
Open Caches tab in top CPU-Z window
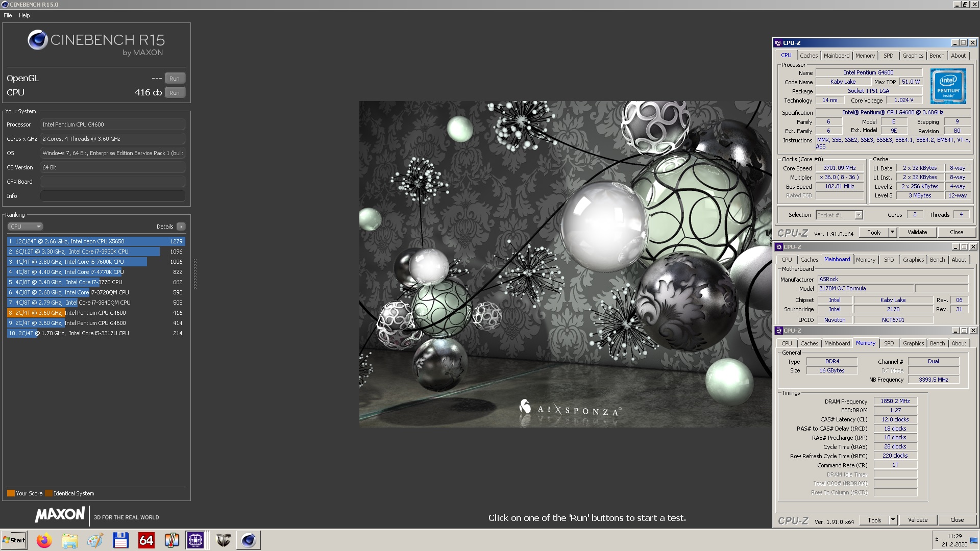(x=808, y=56)
